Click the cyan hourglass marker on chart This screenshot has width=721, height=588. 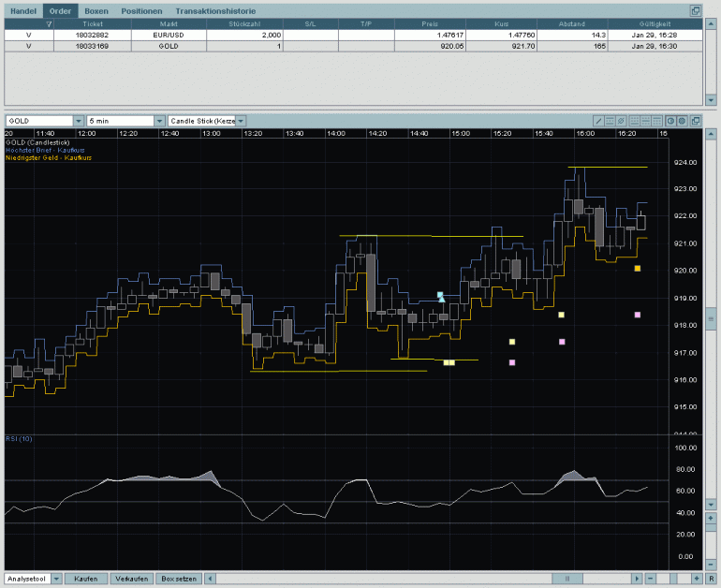point(441,297)
